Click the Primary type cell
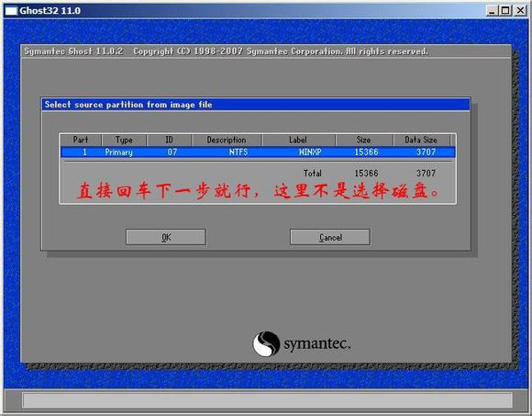This screenshot has width=532, height=416. pos(118,152)
